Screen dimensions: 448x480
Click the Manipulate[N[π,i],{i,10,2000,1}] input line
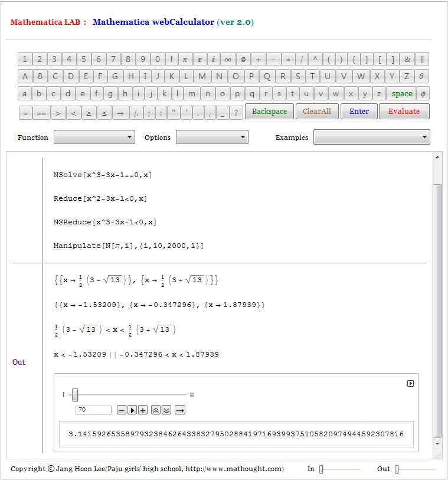tap(129, 246)
